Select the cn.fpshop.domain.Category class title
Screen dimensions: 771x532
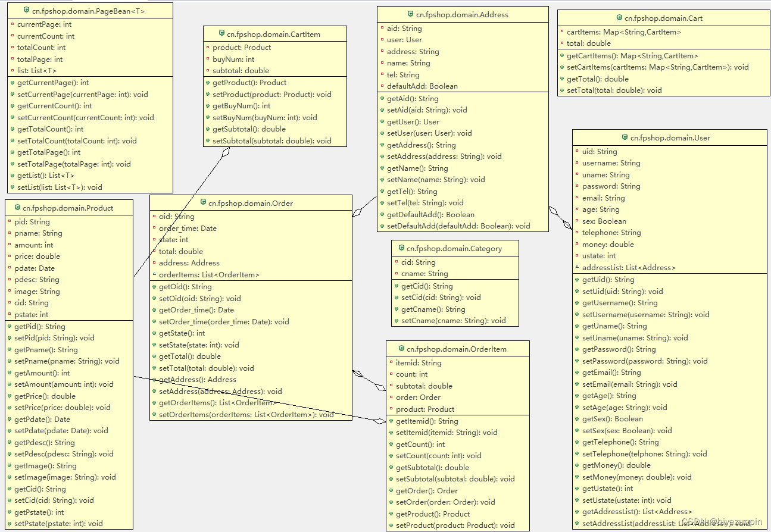[454, 248]
